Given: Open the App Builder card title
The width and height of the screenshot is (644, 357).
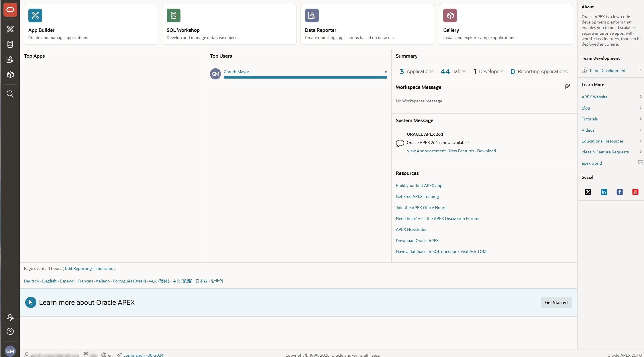Looking at the screenshot, I should (x=41, y=30).
